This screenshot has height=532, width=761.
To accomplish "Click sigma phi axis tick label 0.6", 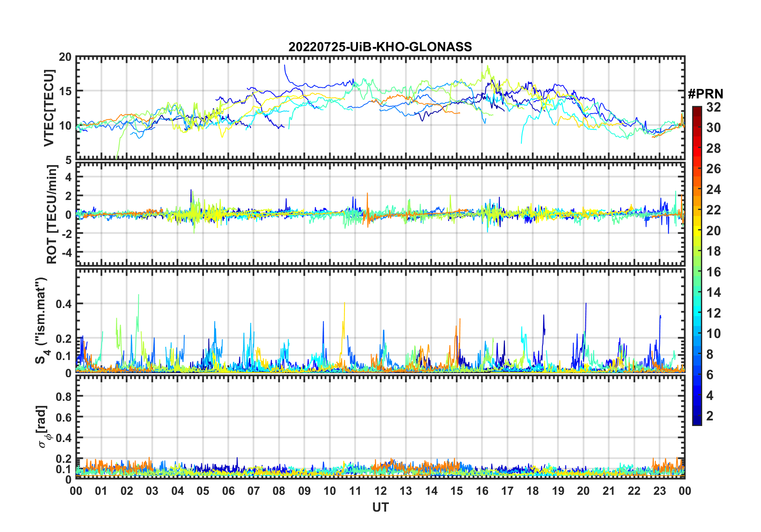I will (x=64, y=417).
